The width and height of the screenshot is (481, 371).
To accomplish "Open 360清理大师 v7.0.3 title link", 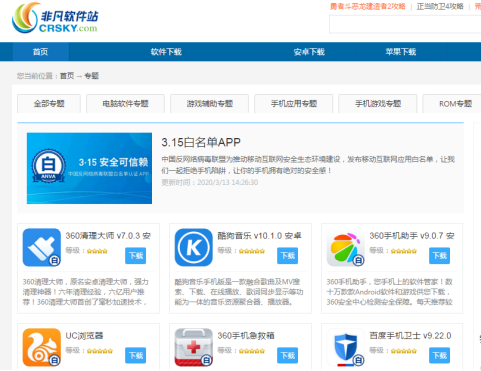I will point(108,236).
